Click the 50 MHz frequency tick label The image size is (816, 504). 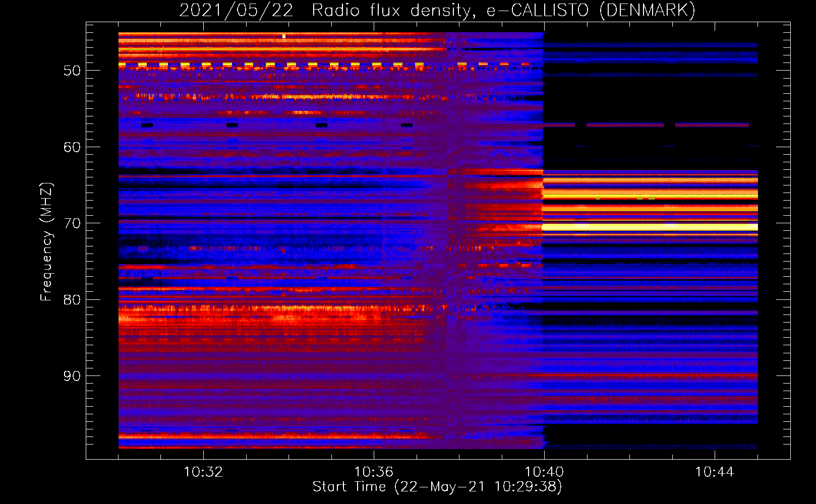point(72,71)
